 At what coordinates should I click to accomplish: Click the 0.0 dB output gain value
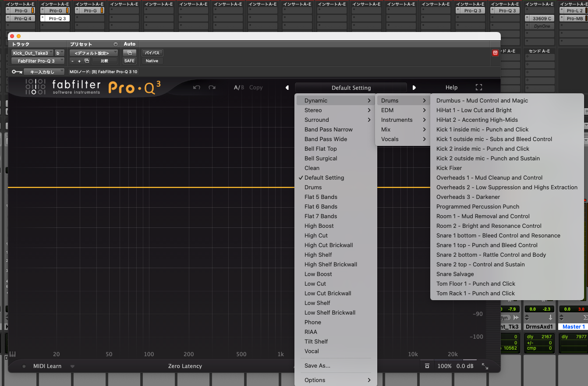coord(465,366)
